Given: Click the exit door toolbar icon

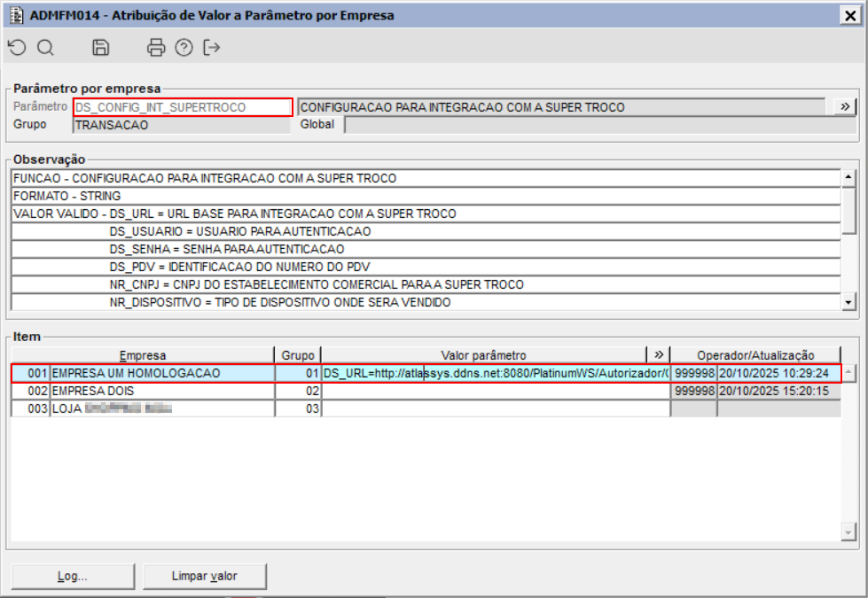Looking at the screenshot, I should pyautogui.click(x=212, y=48).
